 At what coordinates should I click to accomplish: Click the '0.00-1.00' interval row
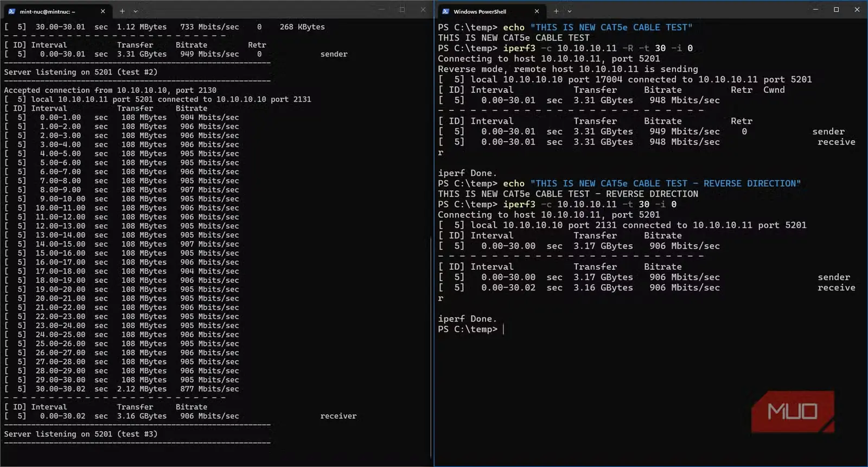tap(122, 117)
